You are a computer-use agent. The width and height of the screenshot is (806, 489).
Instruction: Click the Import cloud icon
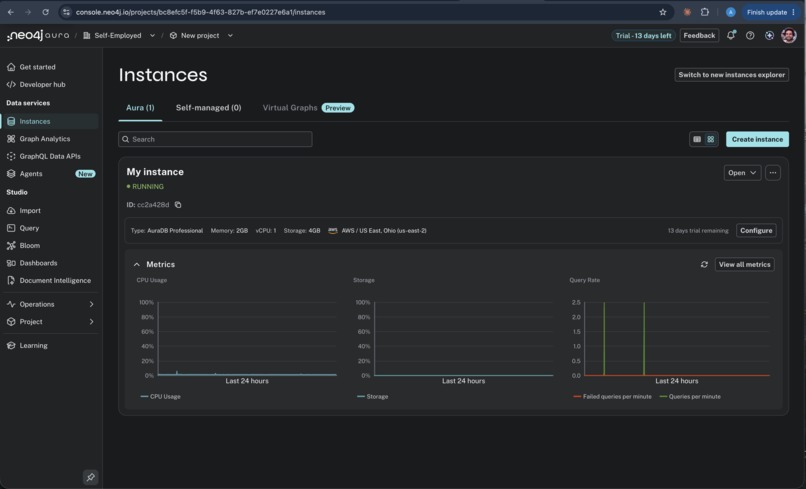click(x=11, y=211)
